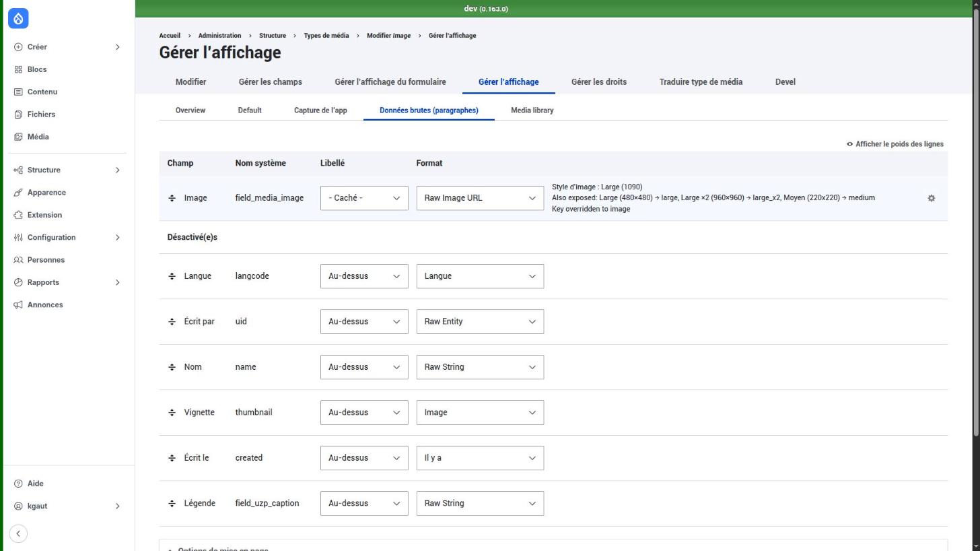This screenshot has width=980, height=551.
Task: Open Libellé dropdown for Vignette row
Action: pyautogui.click(x=364, y=412)
